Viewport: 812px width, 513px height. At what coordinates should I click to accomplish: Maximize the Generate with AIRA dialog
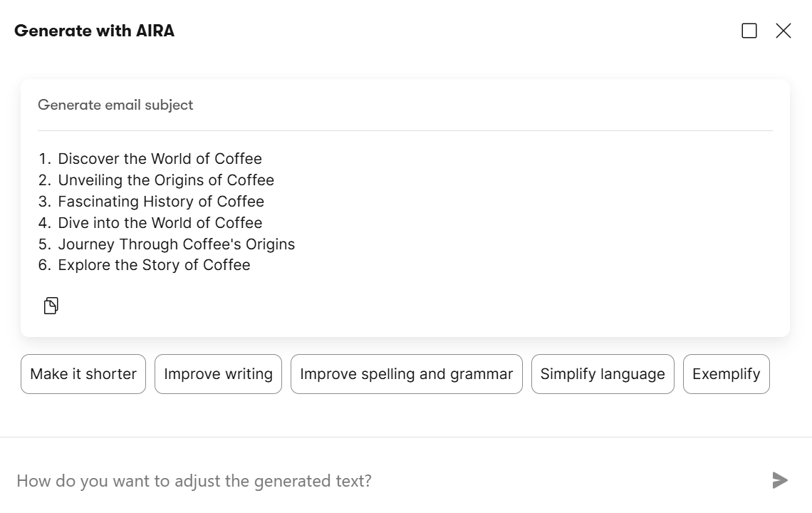click(x=749, y=31)
